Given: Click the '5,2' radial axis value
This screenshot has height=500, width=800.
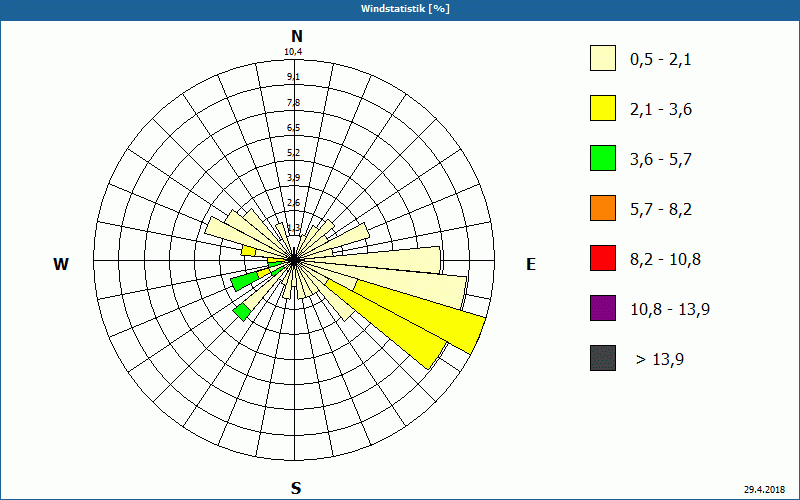Looking at the screenshot, I should pos(293,153).
